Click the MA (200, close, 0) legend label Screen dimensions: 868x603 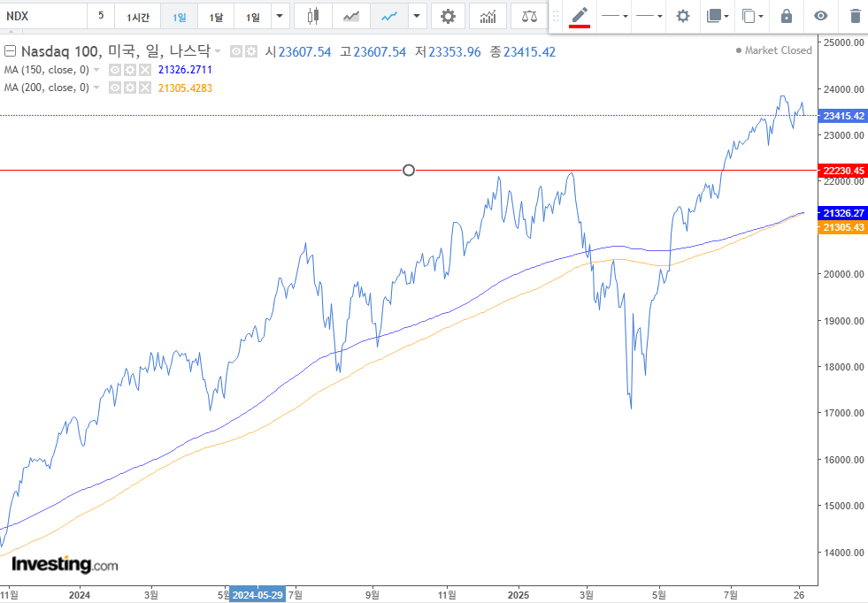(47, 88)
